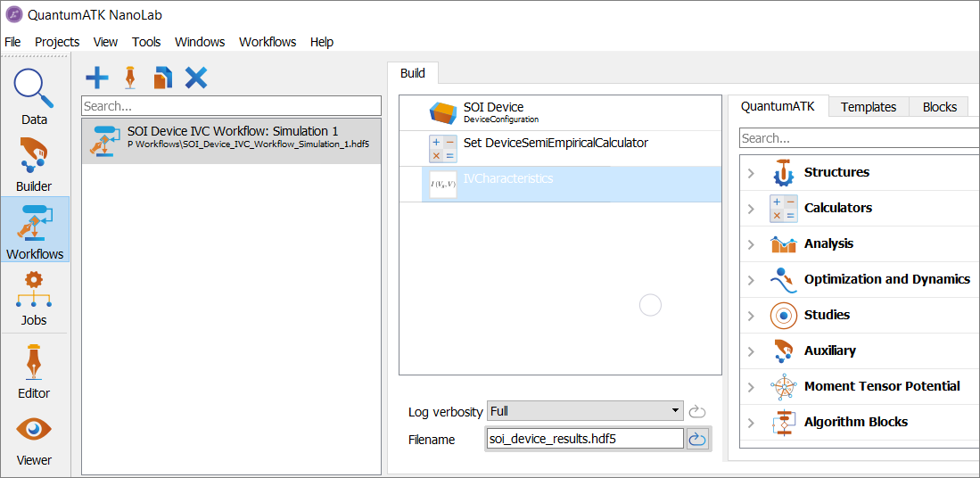Image resolution: width=980 pixels, height=478 pixels.
Task: Click the Calculators category label
Action: pyautogui.click(x=838, y=208)
